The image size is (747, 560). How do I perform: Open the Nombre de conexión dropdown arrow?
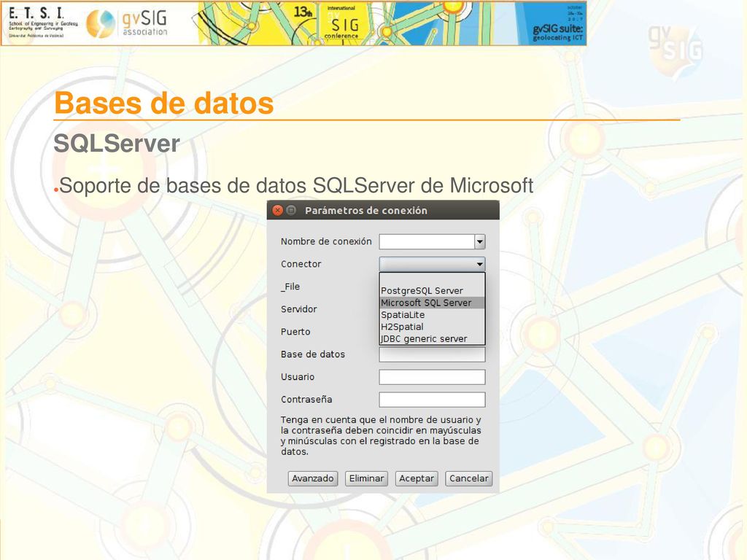[x=480, y=241]
